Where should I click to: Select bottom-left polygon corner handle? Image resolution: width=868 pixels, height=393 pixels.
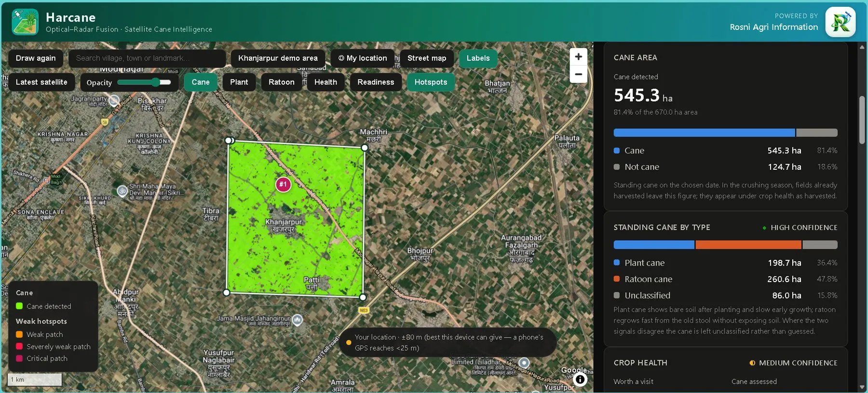[x=226, y=292]
